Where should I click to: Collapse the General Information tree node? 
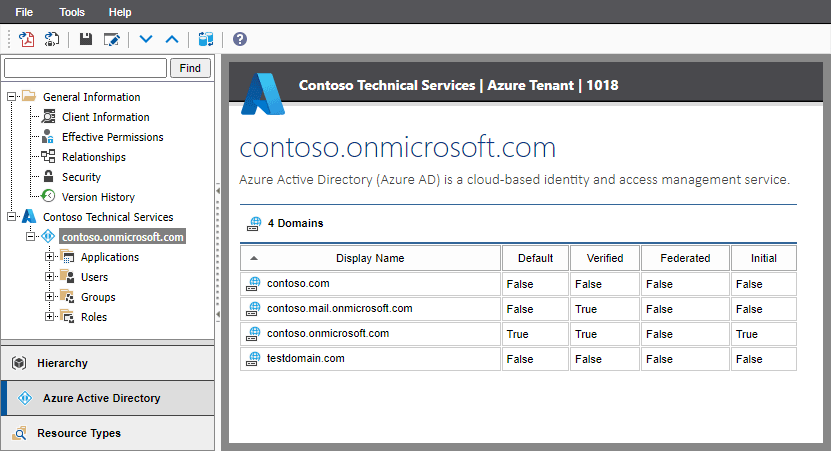[11, 97]
